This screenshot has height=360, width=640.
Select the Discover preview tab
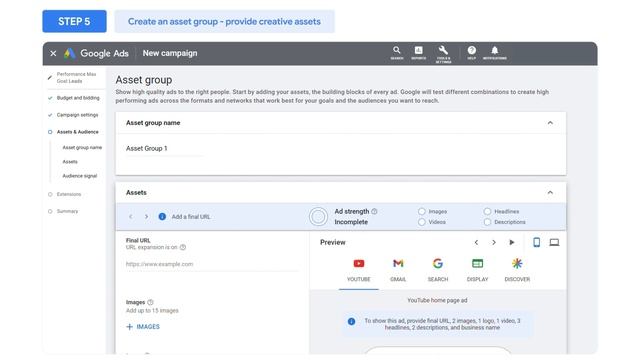[x=517, y=271]
